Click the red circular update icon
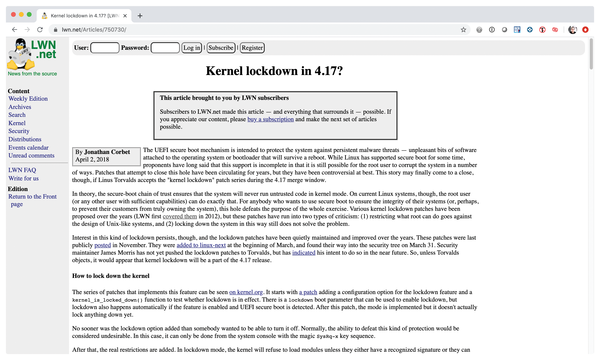600x360 pixels. [x=585, y=29]
